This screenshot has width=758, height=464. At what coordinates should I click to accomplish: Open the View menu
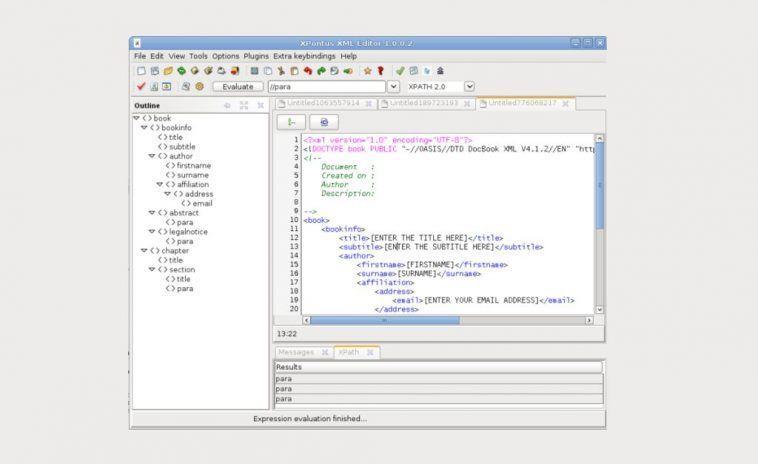coord(176,56)
